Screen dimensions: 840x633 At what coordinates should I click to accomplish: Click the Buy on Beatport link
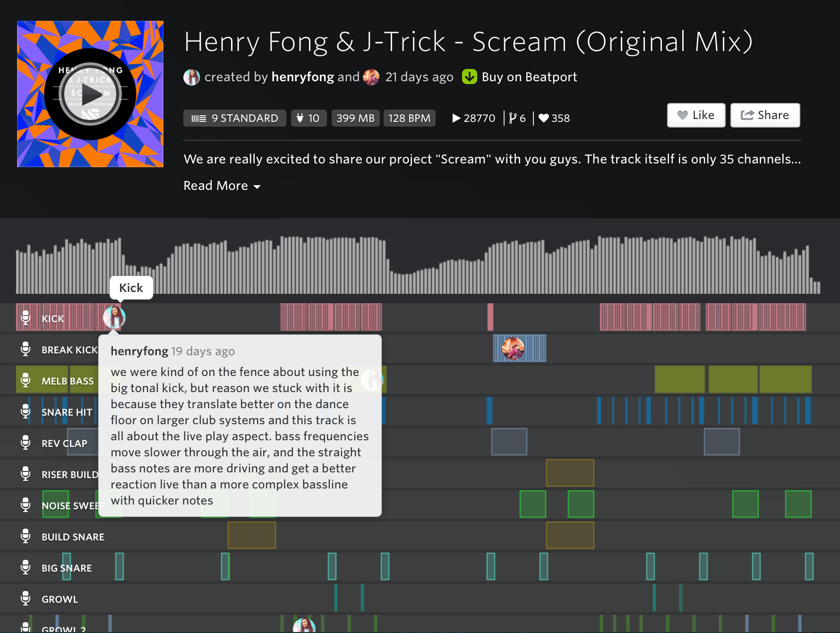point(529,77)
